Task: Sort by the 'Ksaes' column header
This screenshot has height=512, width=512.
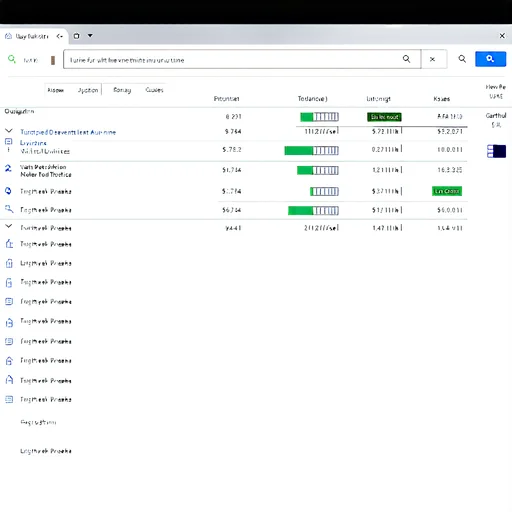Action: pos(441,99)
